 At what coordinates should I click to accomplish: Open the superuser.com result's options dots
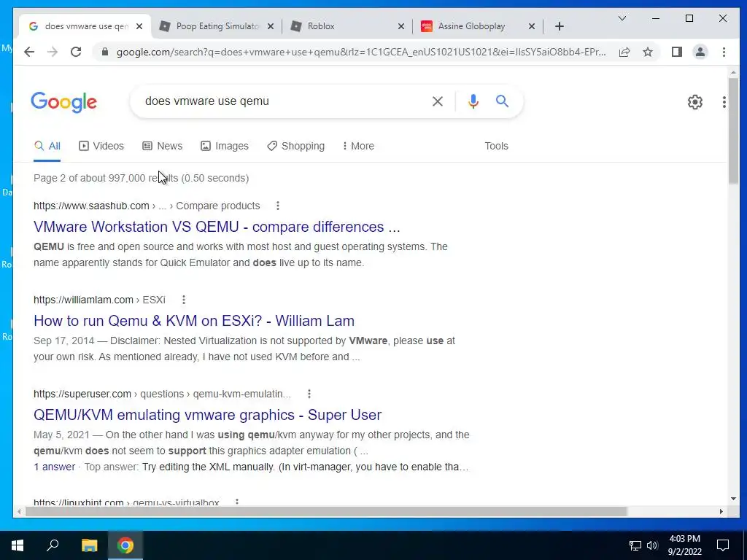point(309,394)
